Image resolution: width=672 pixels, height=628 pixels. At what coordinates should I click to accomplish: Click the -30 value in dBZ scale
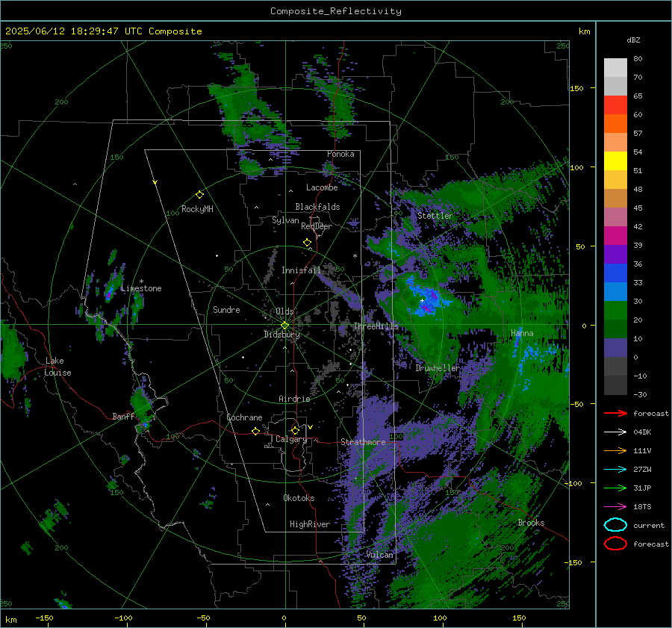click(x=640, y=394)
